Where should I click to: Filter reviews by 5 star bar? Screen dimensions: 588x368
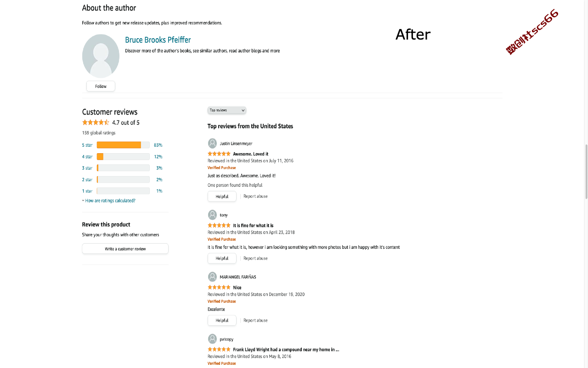[123, 145]
